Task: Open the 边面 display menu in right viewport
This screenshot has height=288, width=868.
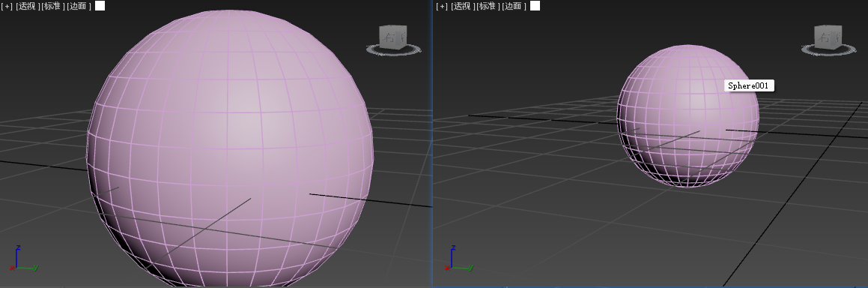Action: coord(515,6)
